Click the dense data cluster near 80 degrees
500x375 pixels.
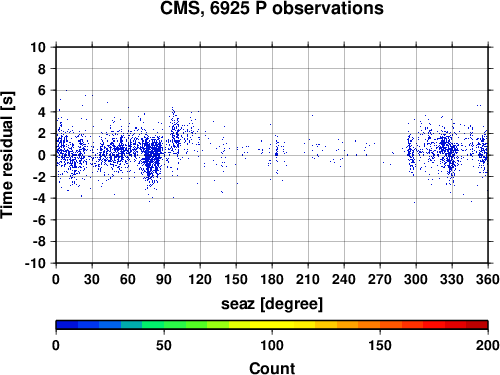point(152,157)
